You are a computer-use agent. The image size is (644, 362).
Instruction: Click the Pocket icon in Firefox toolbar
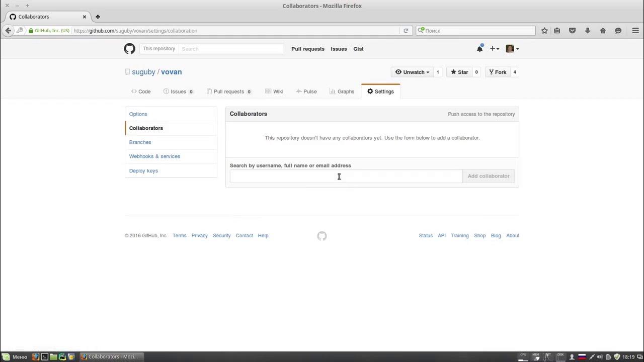click(572, 31)
